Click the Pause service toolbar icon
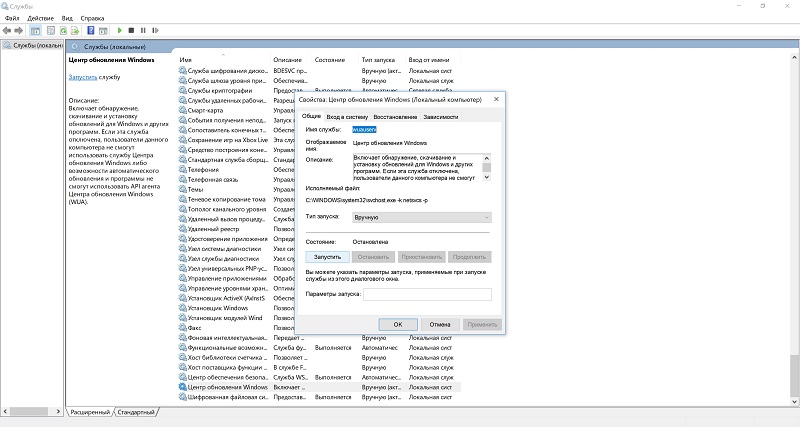The width and height of the screenshot is (800, 427). point(143,31)
